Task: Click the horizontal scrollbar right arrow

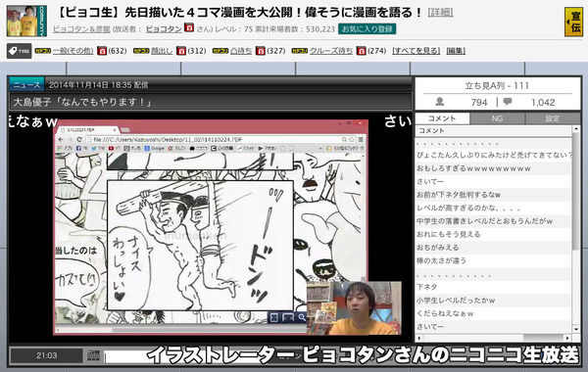Action: (567, 338)
